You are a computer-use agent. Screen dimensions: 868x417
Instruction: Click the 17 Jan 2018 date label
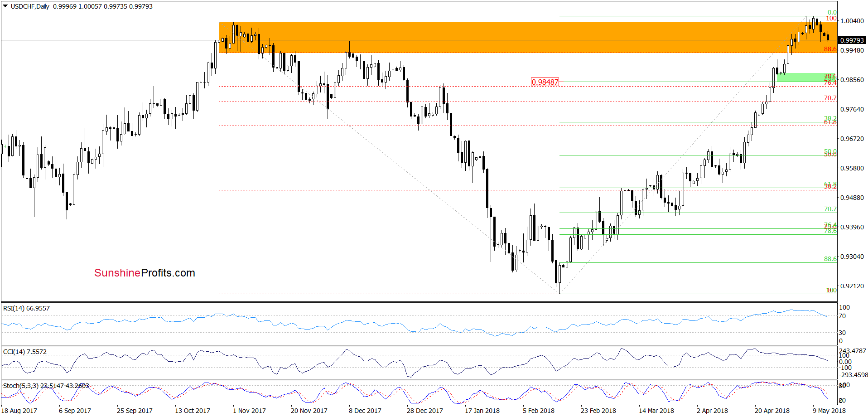482,411
